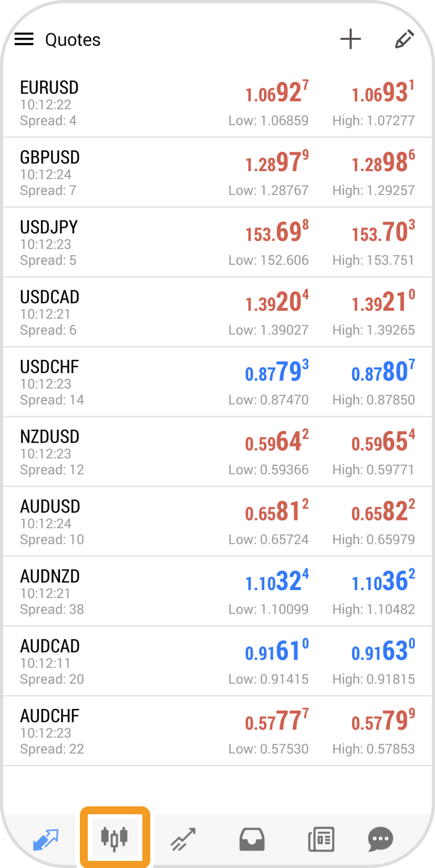Open the Trade trend-arrow tab
Viewport: 435px width, 868px height.
click(x=183, y=839)
